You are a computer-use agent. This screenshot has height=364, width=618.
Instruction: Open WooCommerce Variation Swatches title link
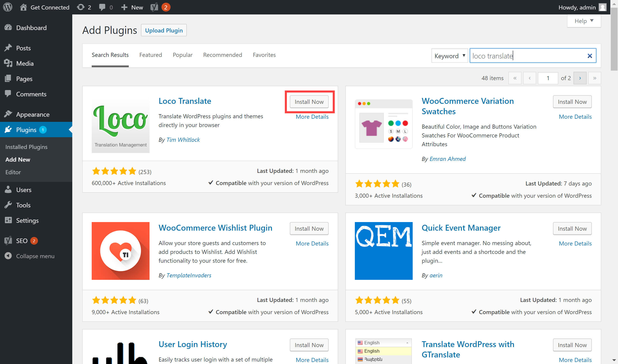(x=468, y=106)
